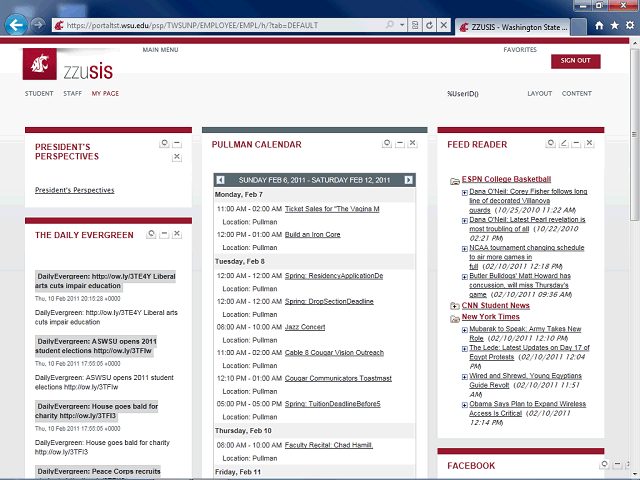Image resolution: width=640 pixels, height=480 pixels.
Task: Open the browser home icon
Action: pos(598,25)
